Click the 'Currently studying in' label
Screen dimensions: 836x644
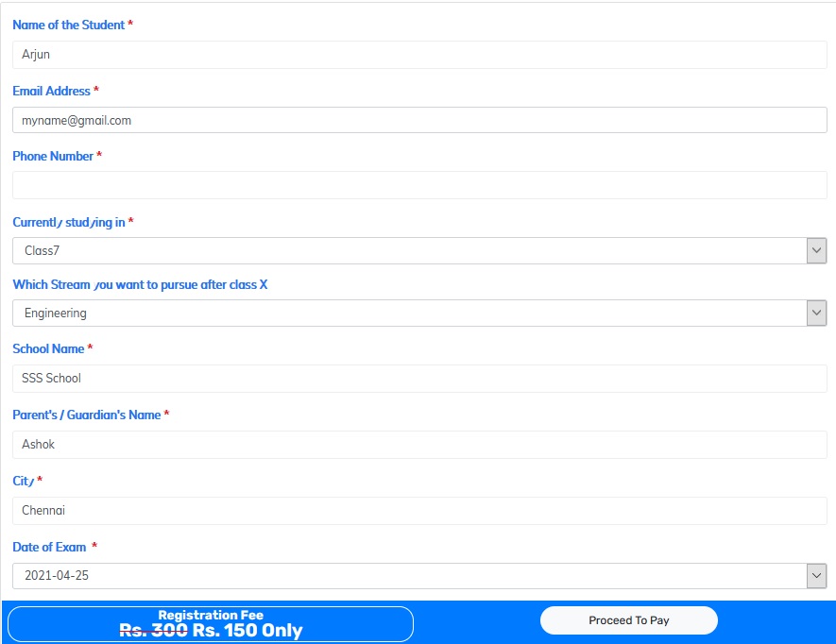point(68,223)
